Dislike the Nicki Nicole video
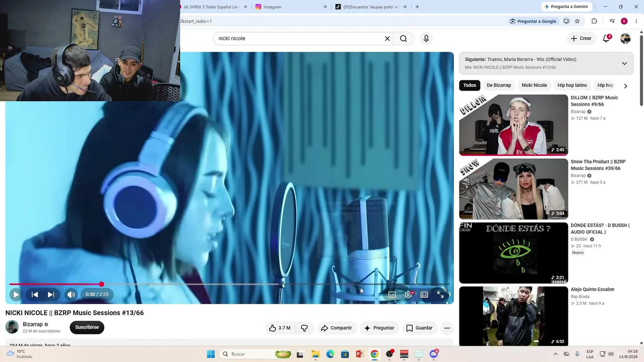This screenshot has width=644, height=362. click(x=304, y=328)
